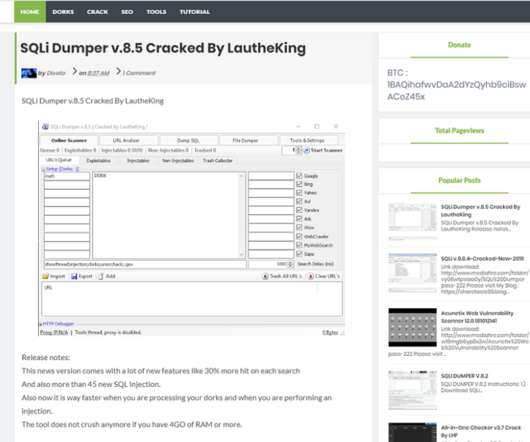Click the Popular Posts widget heading
The image size is (530, 442).
click(459, 180)
